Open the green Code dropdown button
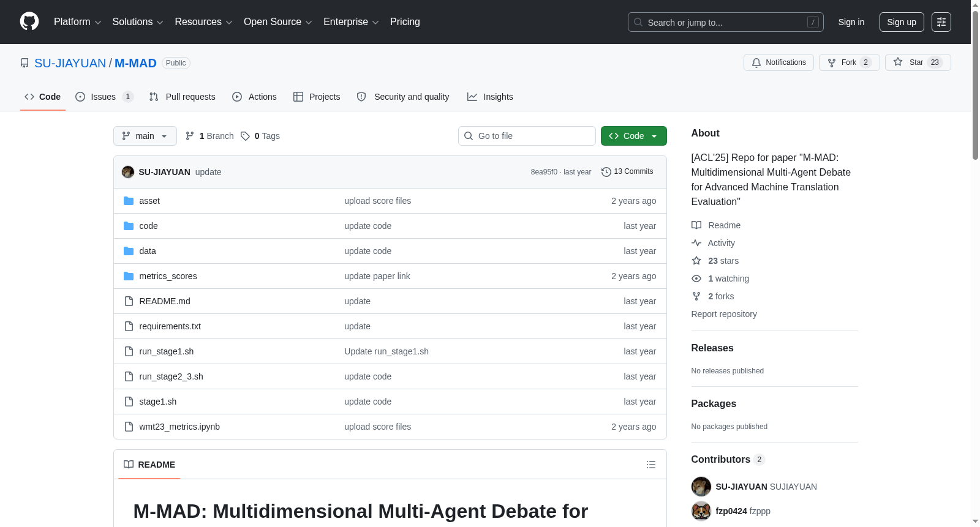This screenshot has width=980, height=527. (x=633, y=136)
